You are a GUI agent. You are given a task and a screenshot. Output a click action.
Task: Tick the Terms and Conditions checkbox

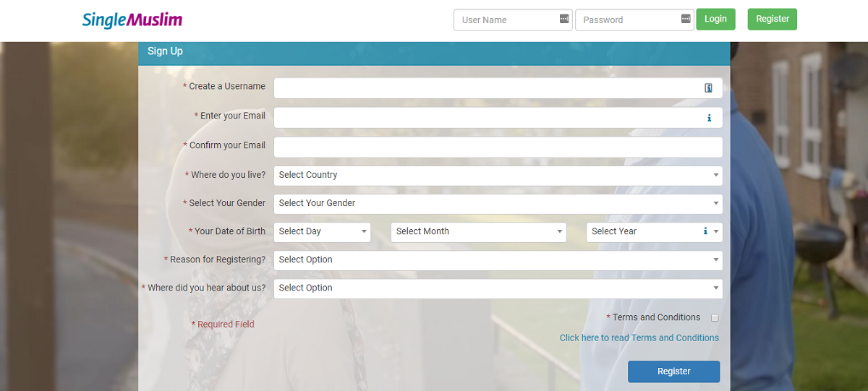tap(715, 318)
